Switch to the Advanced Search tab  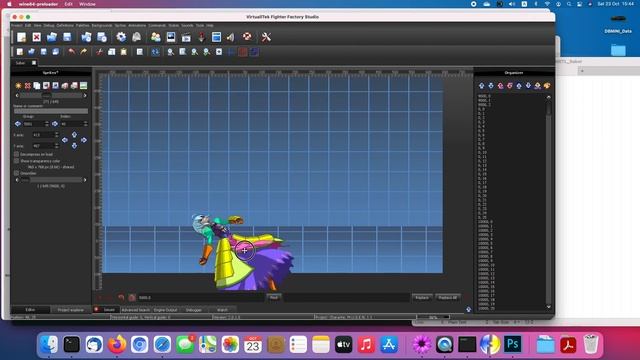[x=136, y=310]
